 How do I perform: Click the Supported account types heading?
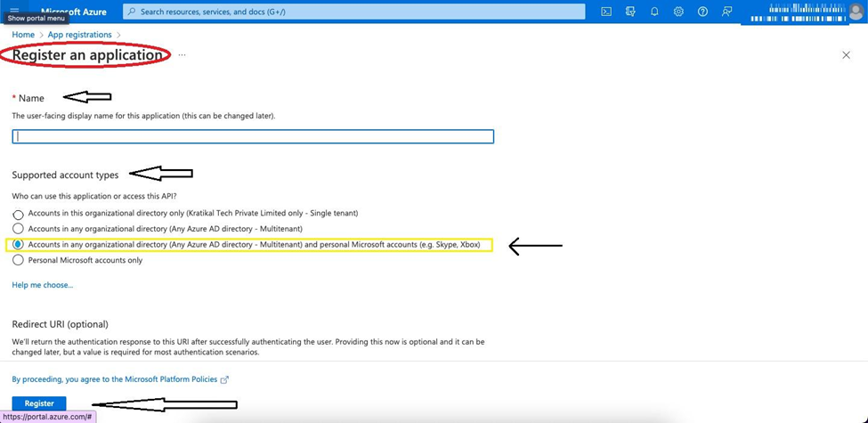click(x=65, y=175)
